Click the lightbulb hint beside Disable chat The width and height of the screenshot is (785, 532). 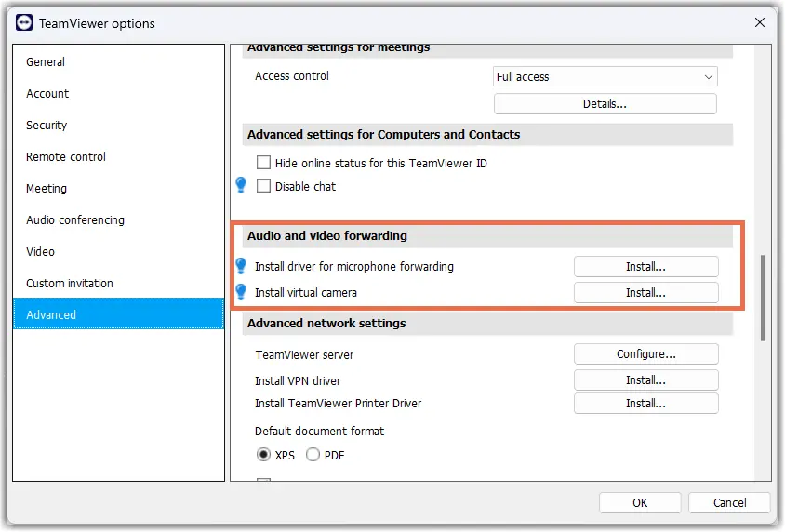241,185
